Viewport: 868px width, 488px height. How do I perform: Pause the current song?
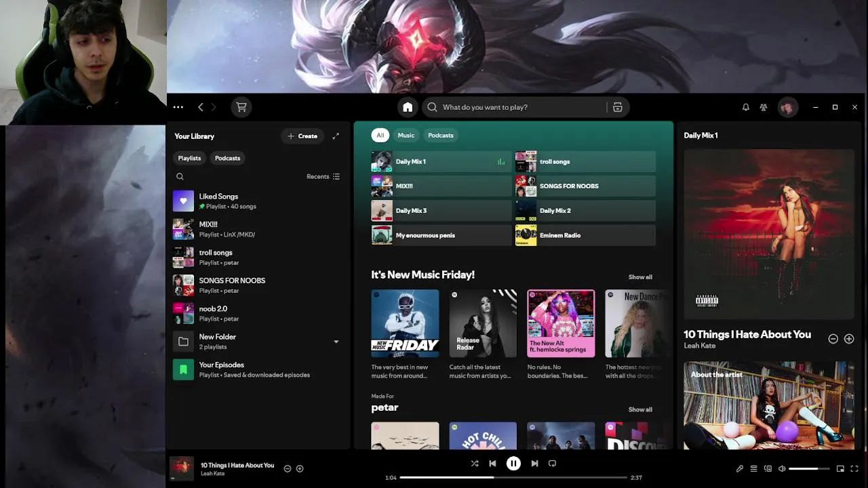(513, 464)
